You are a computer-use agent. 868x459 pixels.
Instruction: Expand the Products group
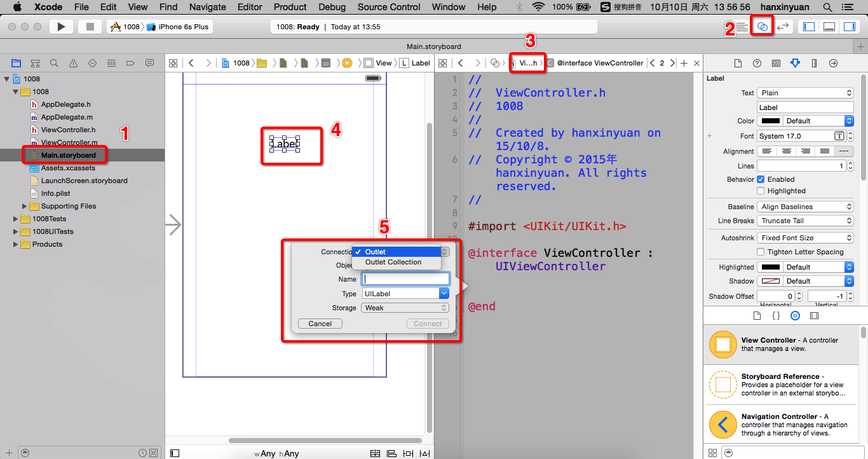[x=16, y=244]
